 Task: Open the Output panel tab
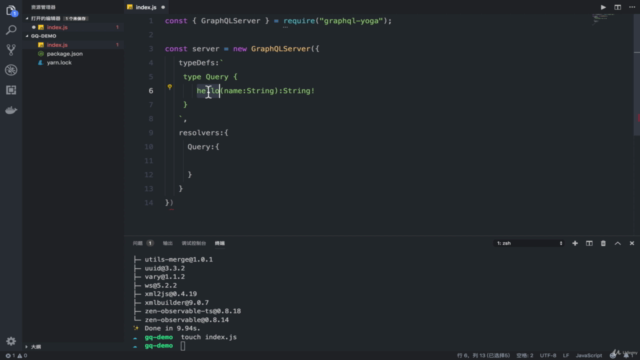pos(168,243)
